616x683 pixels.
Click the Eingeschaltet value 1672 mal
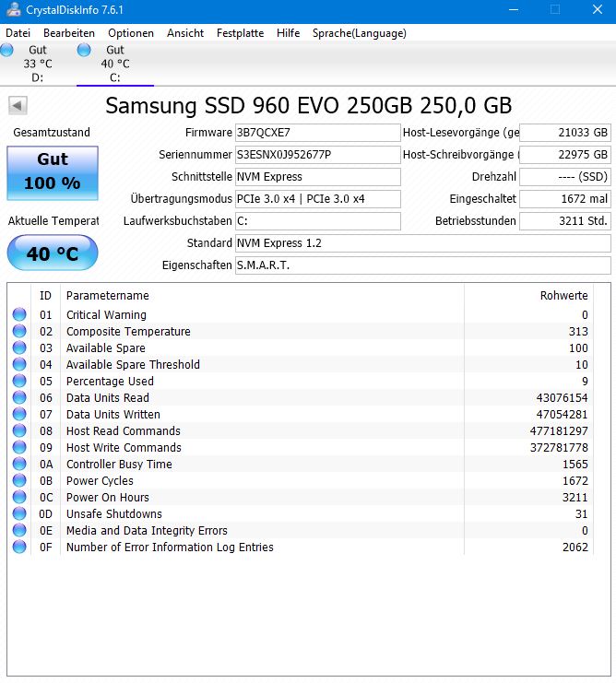[565, 199]
